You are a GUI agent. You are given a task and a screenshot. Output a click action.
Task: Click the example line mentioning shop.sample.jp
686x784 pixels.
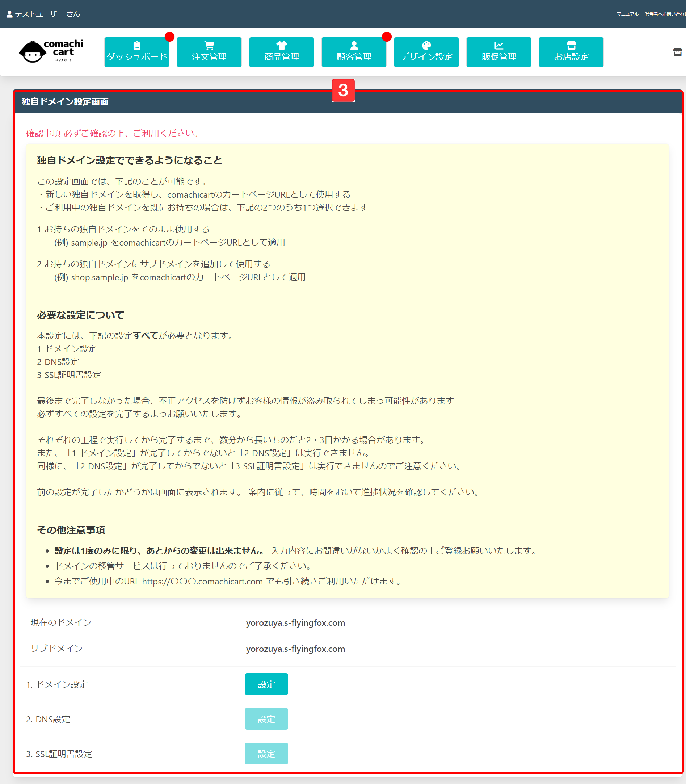[180, 277]
